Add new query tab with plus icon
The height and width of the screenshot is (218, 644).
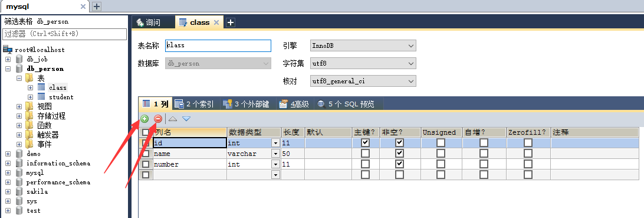pyautogui.click(x=231, y=22)
